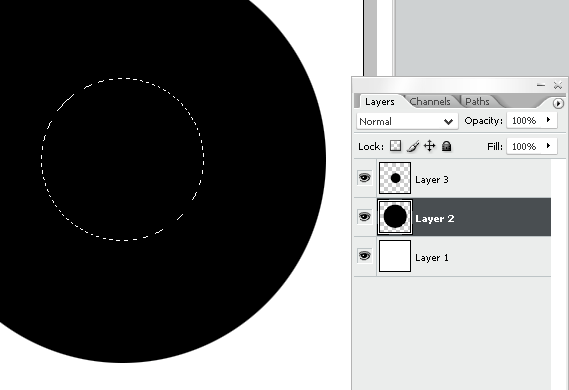
Task: Toggle the lock position move icon
Action: pos(430,146)
